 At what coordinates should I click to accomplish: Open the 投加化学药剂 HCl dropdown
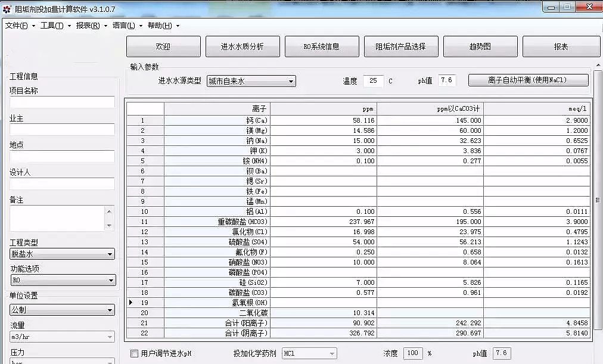point(331,353)
